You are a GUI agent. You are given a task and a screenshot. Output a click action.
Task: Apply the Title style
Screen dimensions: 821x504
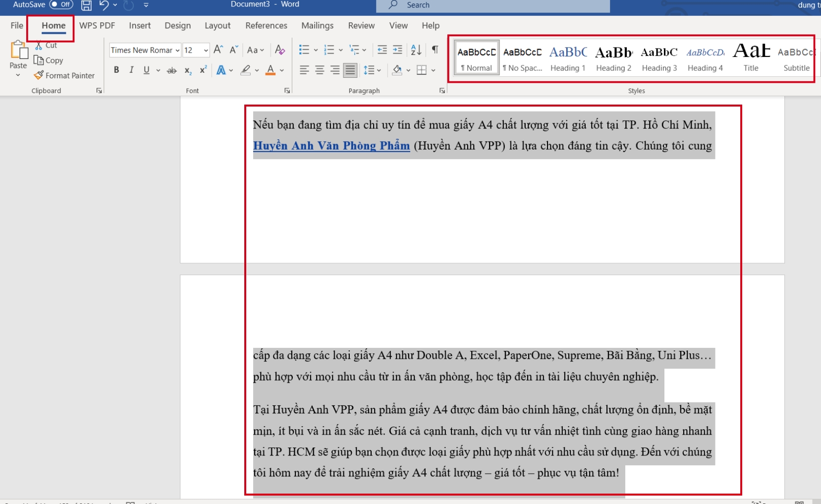[x=751, y=58]
